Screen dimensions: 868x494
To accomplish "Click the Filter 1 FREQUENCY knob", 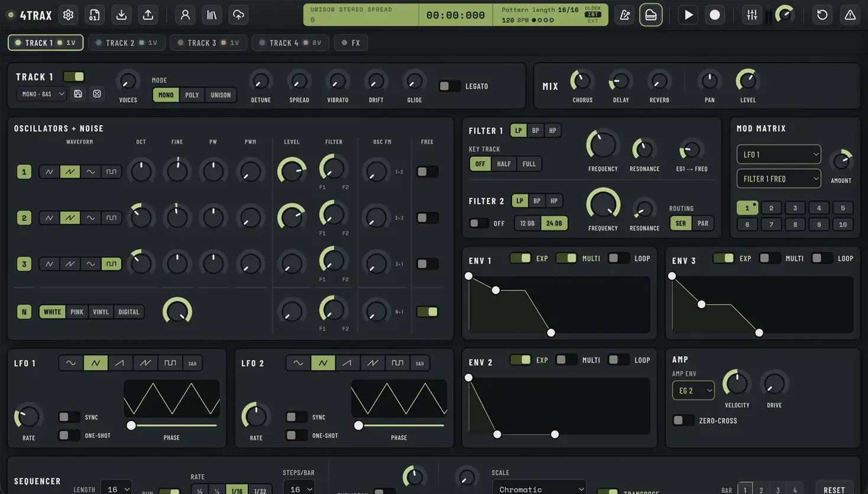I will click(603, 145).
